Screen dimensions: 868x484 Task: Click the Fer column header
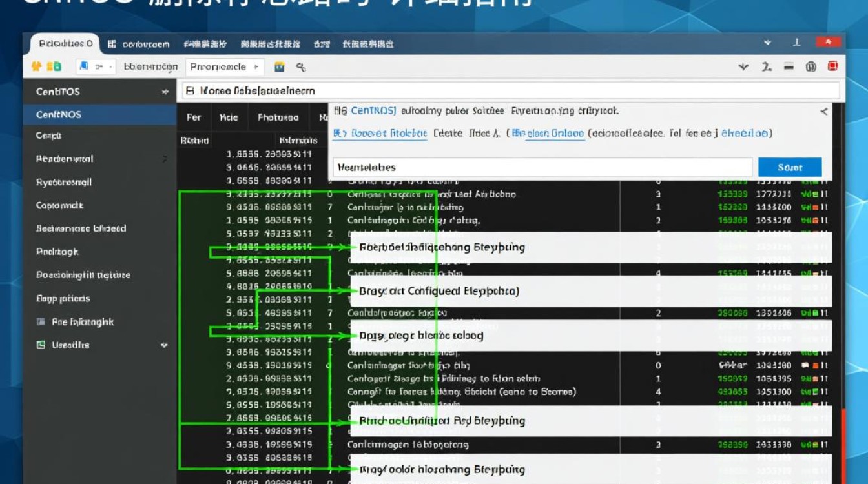click(194, 117)
